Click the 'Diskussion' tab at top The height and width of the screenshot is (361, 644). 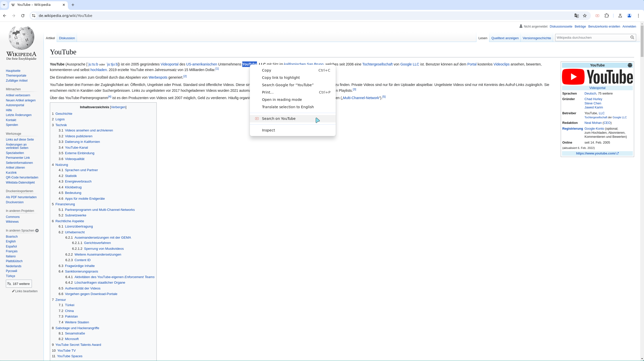coord(67,38)
